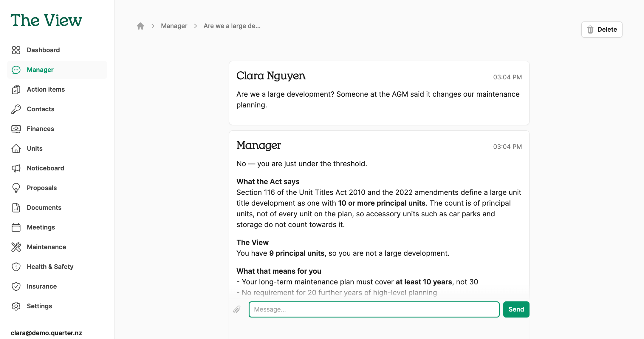The height and width of the screenshot is (339, 644).
Task: Click the Insurance shield-check icon
Action: [x=16, y=286]
